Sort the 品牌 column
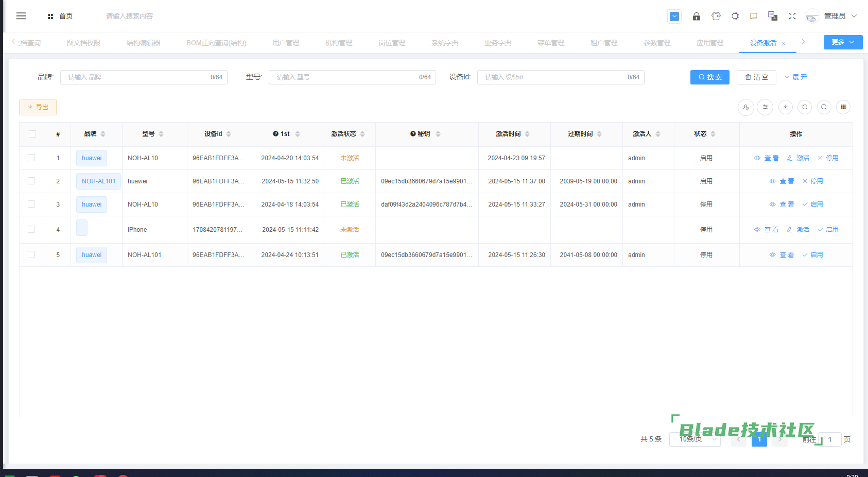This screenshot has height=477, width=868. click(103, 134)
